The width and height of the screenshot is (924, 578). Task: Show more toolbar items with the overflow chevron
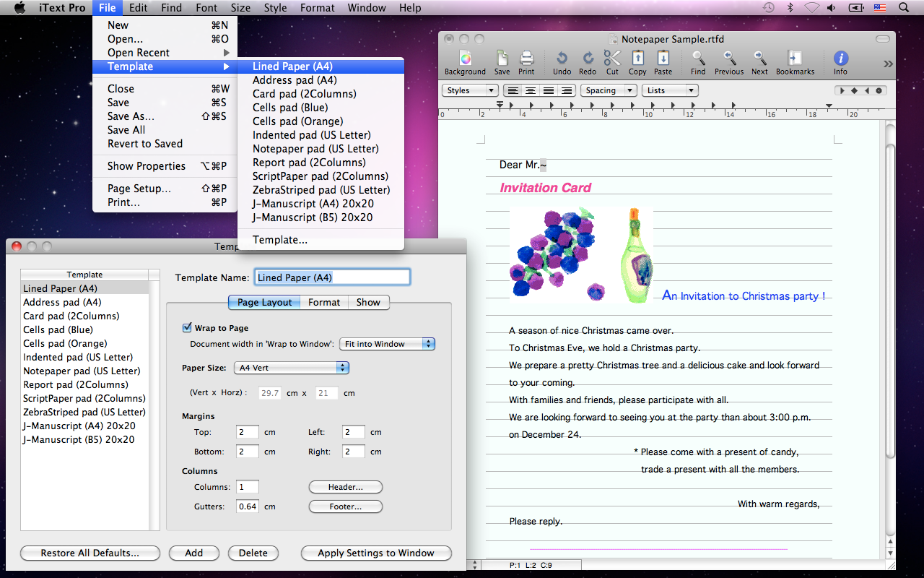pyautogui.click(x=888, y=64)
